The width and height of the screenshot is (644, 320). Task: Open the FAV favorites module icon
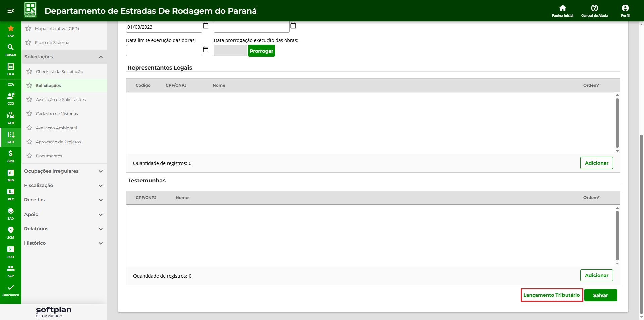pyautogui.click(x=11, y=31)
